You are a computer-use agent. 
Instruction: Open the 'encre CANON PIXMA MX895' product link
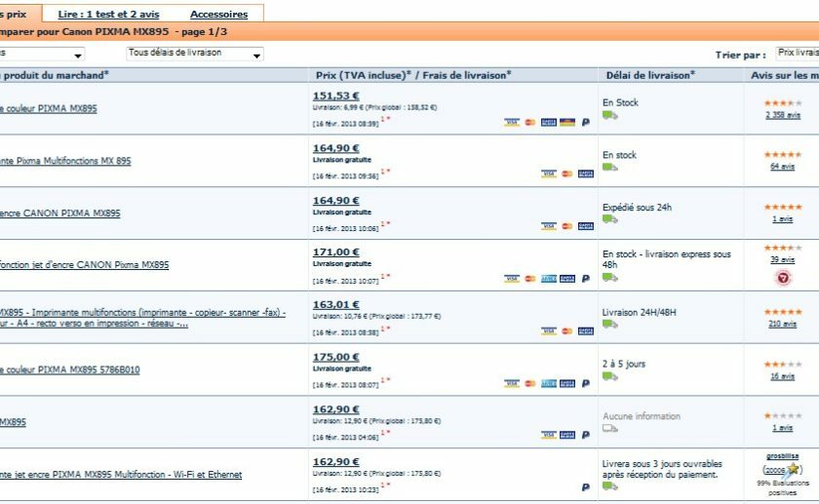click(60, 213)
